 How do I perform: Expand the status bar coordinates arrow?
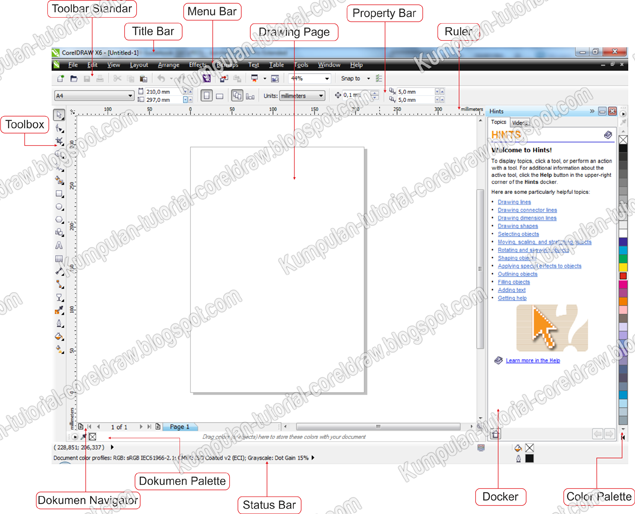coord(112,447)
